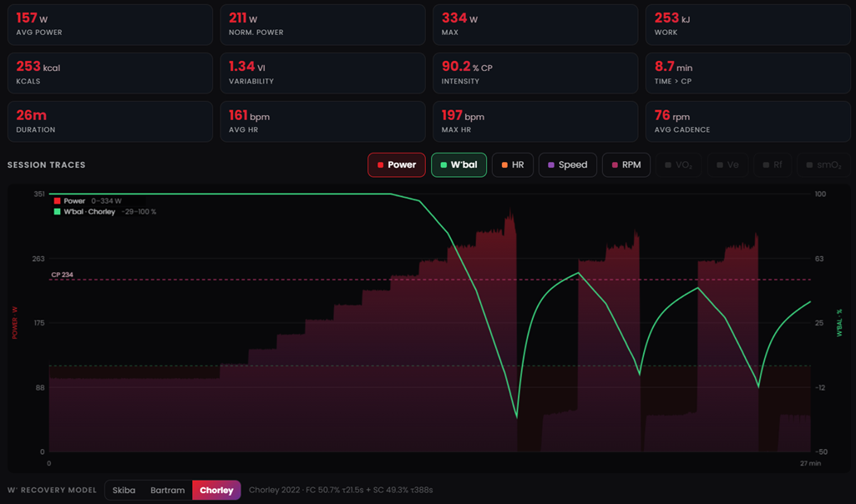Screen dimensions: 856x504
Task: Open the Avg Power stat card
Action: click(x=110, y=24)
